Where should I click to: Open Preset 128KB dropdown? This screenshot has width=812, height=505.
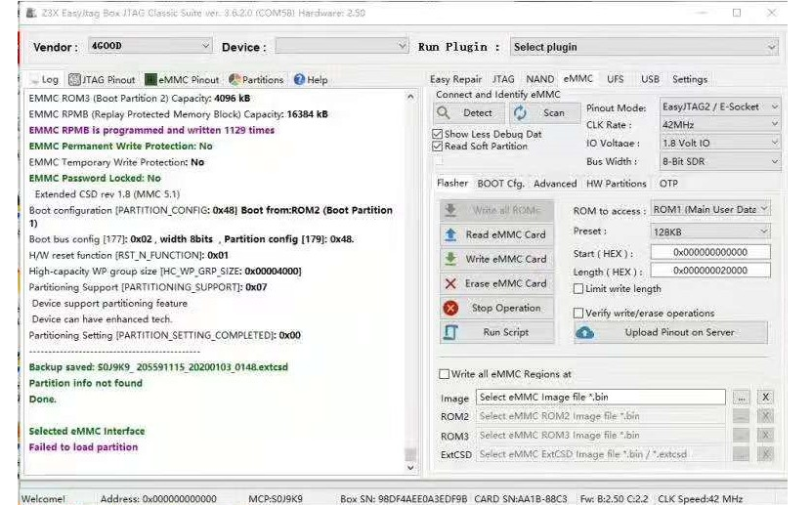(x=710, y=231)
